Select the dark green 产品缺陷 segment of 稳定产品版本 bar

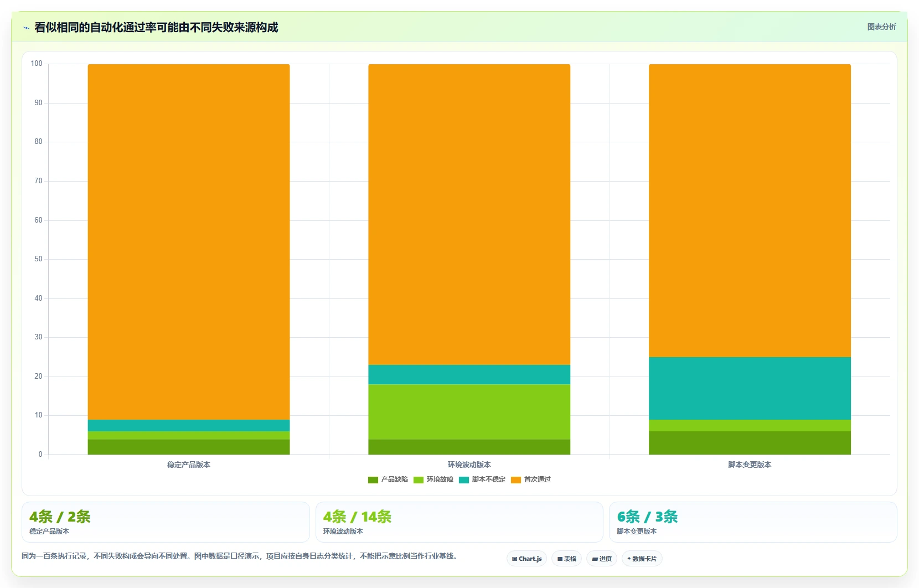(189, 447)
